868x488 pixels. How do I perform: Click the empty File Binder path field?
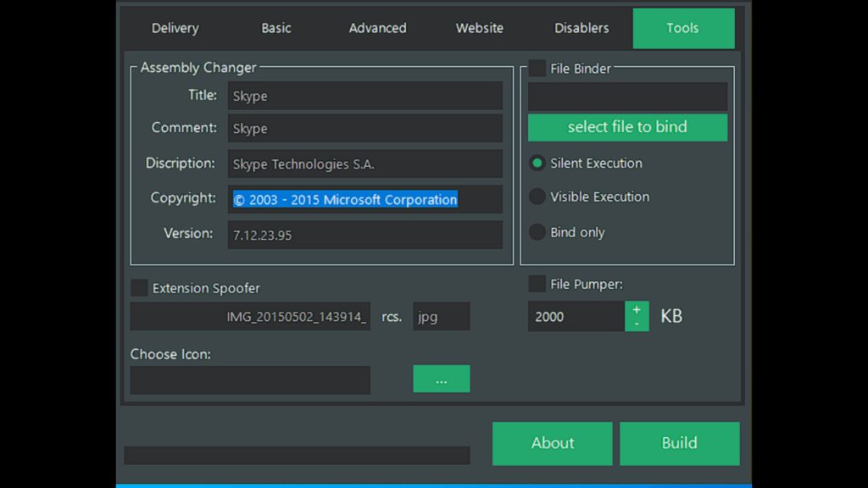628,97
